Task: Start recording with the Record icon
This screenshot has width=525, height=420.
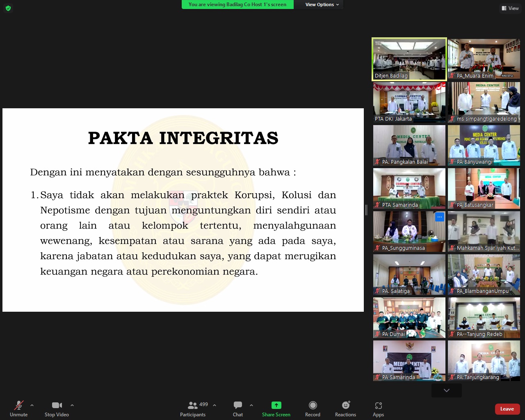Action: (x=313, y=406)
